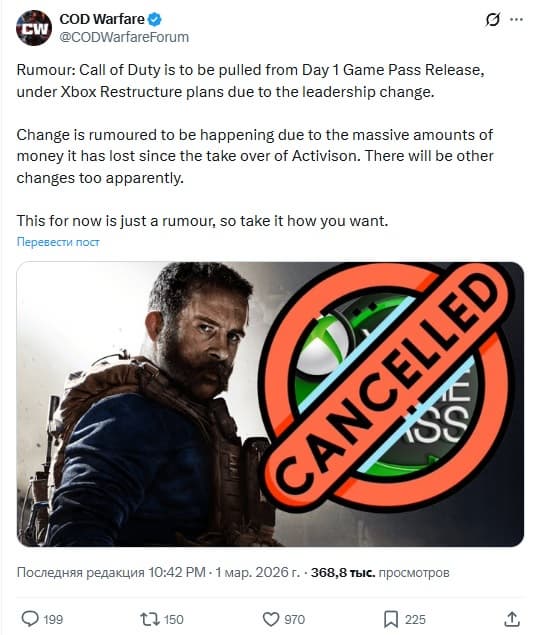The image size is (540, 635).
Task: Open the @CODWarfareForum handle link
Action: [124, 37]
